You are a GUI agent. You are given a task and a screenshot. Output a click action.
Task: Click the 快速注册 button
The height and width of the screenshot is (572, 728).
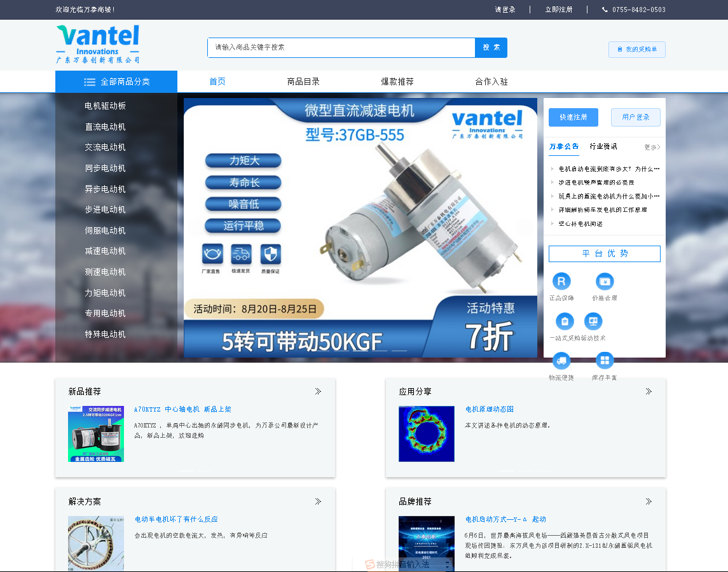(573, 117)
